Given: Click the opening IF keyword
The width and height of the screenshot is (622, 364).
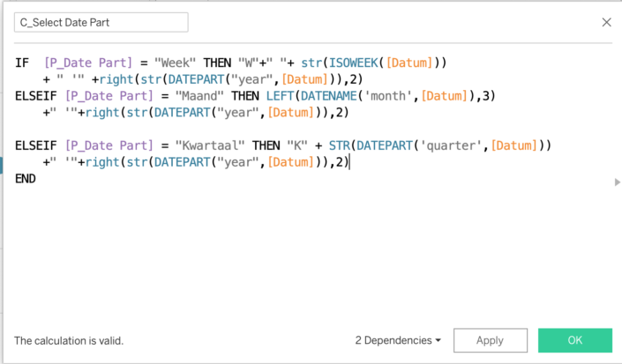Looking at the screenshot, I should [22, 63].
